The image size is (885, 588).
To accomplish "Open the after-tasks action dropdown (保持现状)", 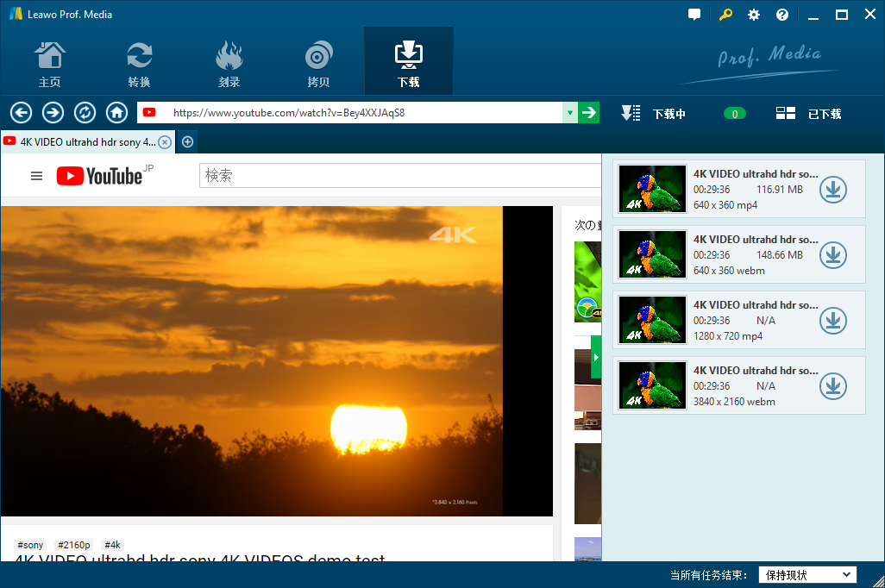I will (807, 575).
